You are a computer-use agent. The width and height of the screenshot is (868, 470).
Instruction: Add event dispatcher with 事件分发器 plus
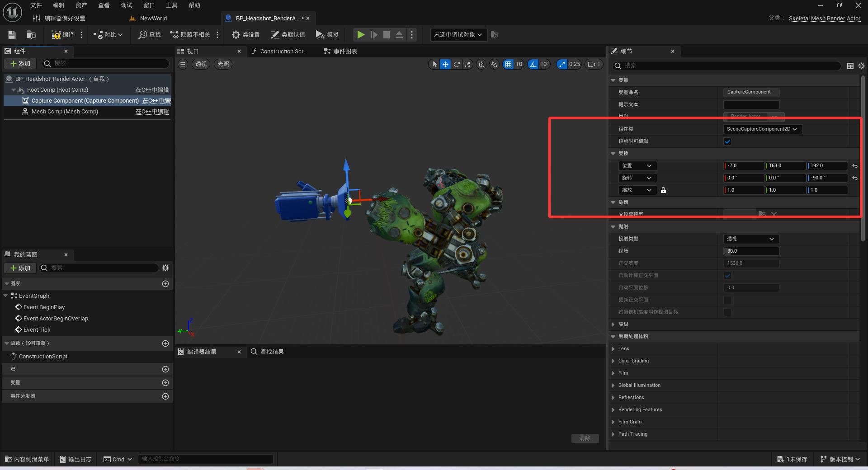[165, 396]
